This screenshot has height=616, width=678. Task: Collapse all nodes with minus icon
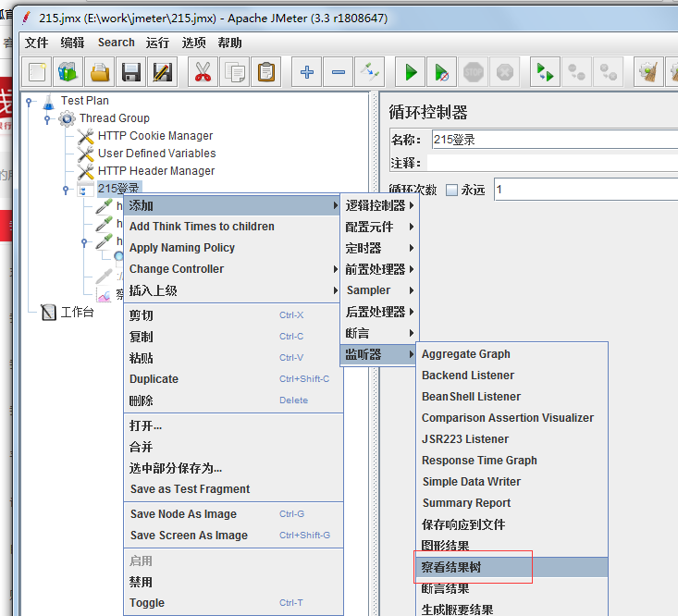pyautogui.click(x=339, y=72)
